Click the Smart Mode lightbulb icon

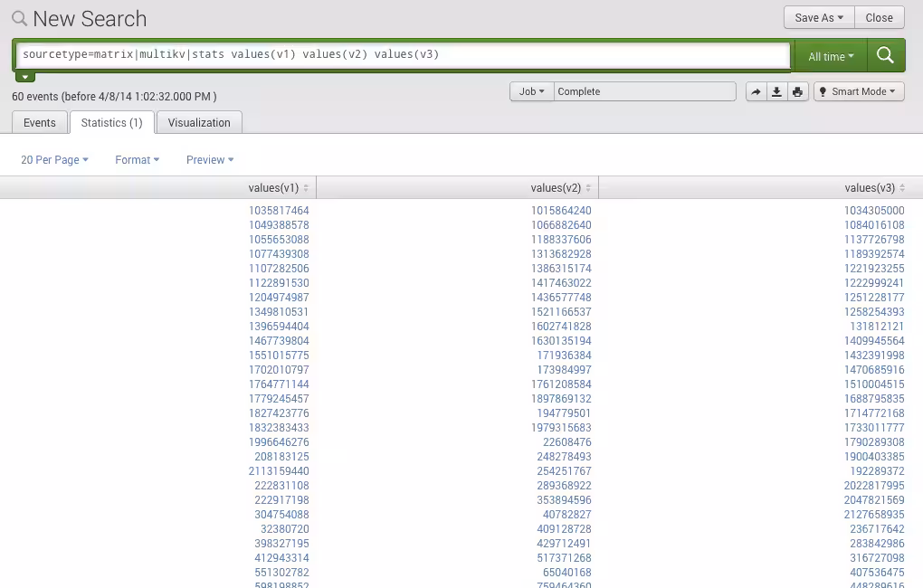tap(823, 91)
